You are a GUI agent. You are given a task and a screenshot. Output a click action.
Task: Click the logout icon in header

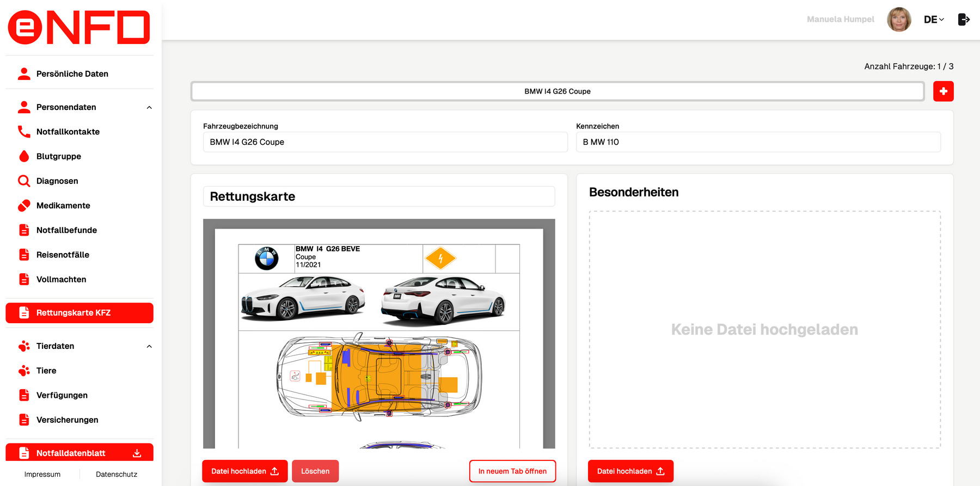[x=964, y=20]
